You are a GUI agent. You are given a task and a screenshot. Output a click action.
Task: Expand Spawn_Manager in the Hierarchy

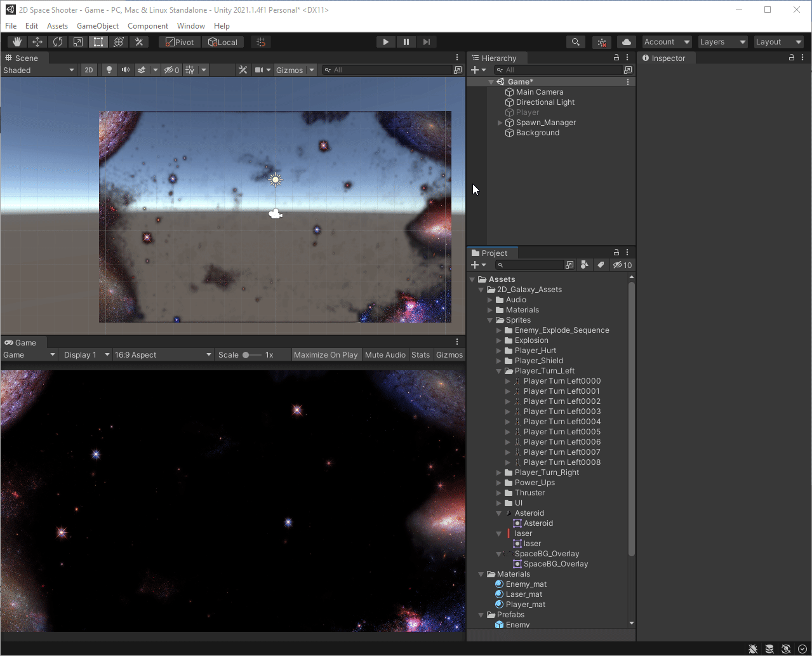[x=500, y=123]
